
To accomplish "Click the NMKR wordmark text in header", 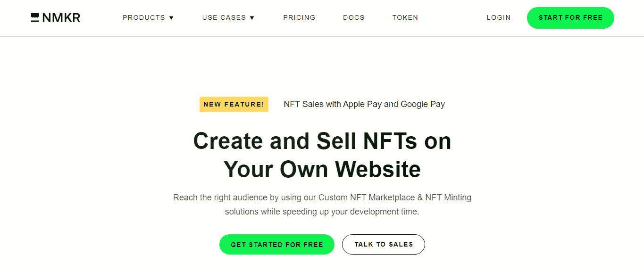I will point(61,18).
